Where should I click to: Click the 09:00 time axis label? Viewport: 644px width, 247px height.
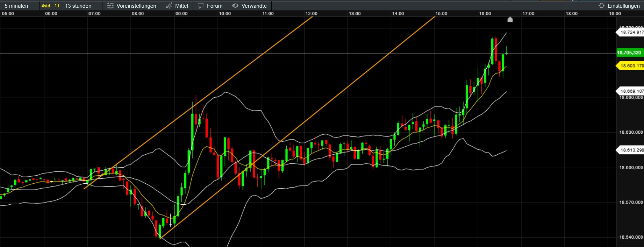181,14
